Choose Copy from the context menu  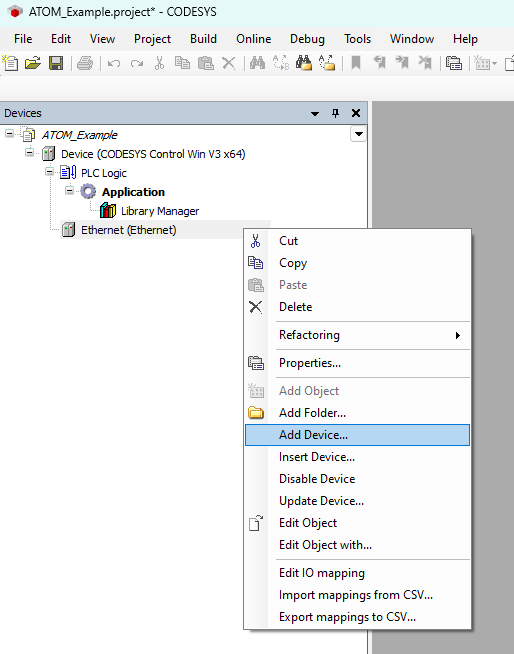358,263
